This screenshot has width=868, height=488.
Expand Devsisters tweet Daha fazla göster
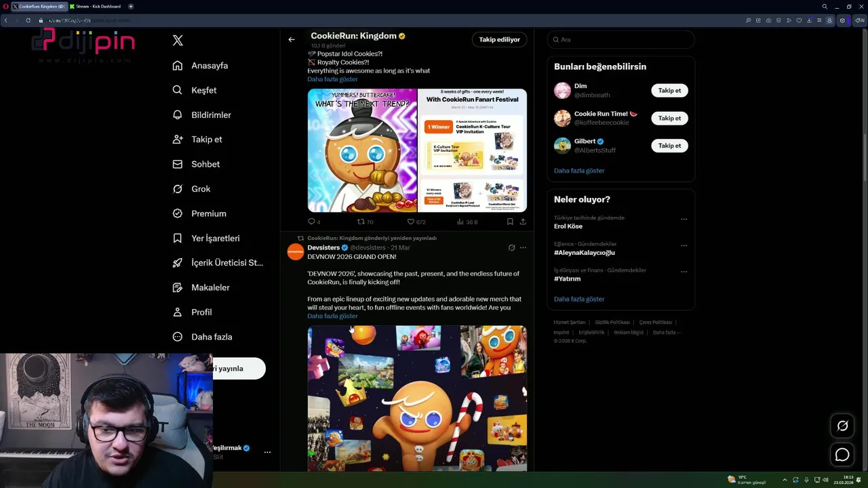[x=332, y=316]
